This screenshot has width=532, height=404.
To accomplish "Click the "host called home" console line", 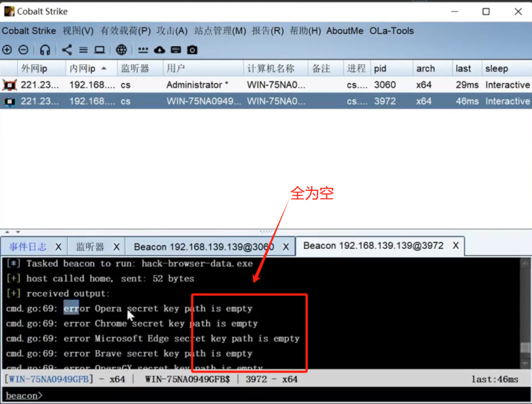I will tap(100, 278).
